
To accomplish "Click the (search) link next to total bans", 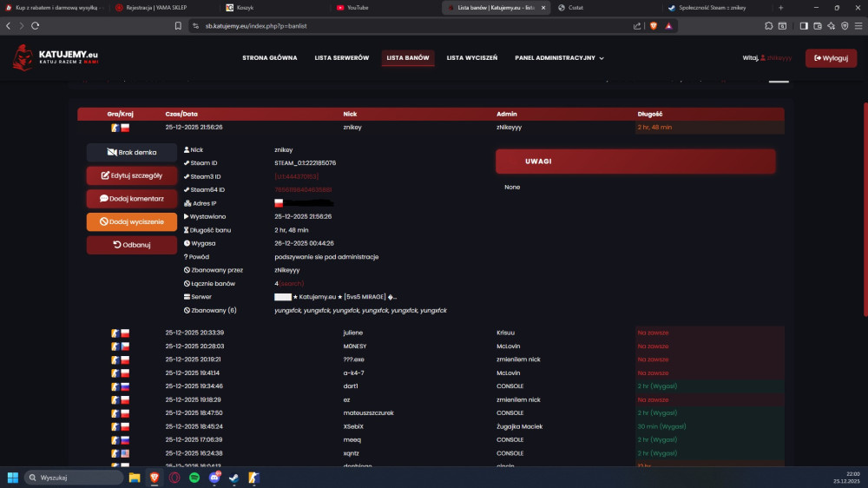I will pyautogui.click(x=291, y=284).
